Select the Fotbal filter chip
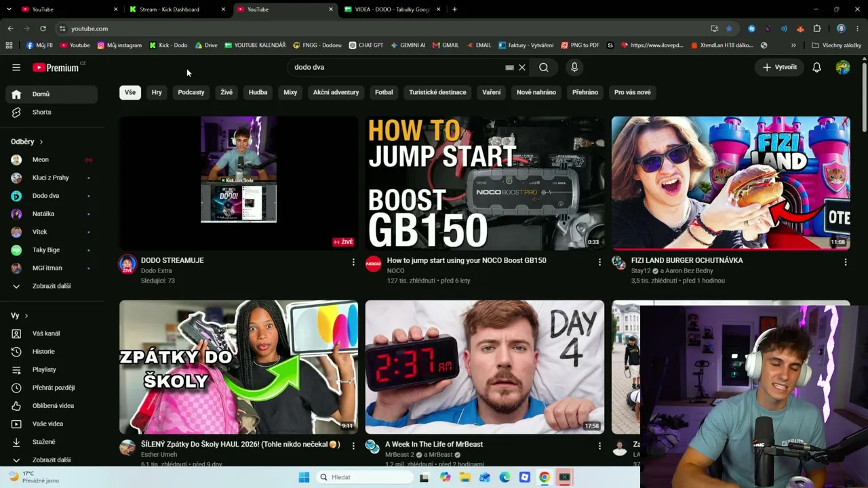The width and height of the screenshot is (868, 488). tap(384, 92)
